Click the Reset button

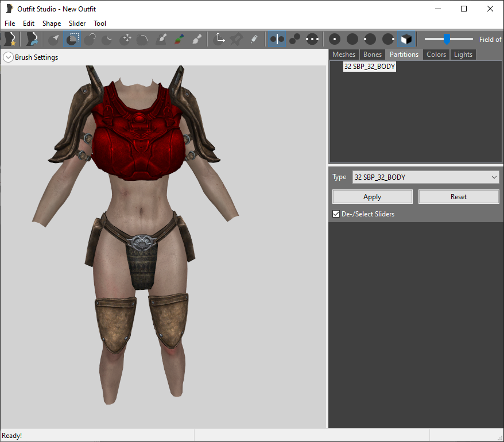[458, 197]
